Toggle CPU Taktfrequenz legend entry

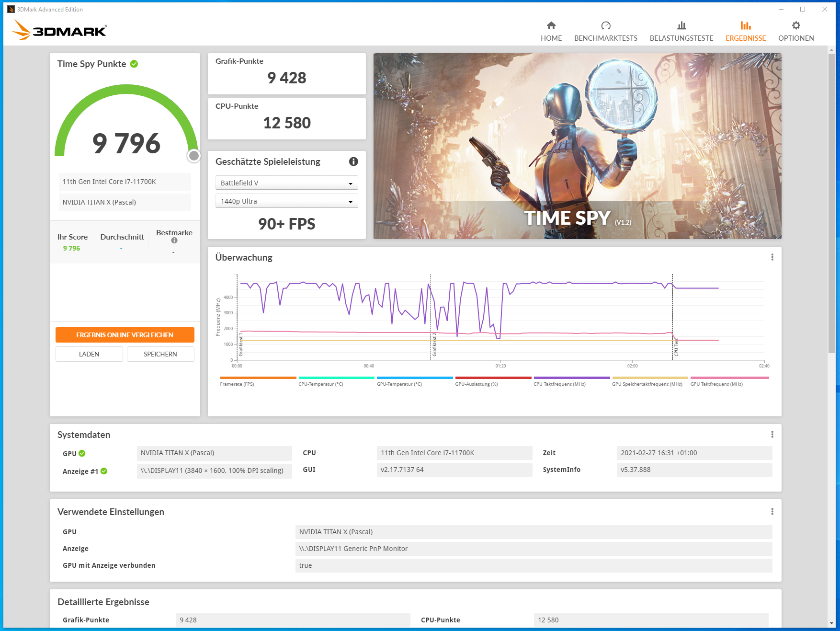(572, 381)
